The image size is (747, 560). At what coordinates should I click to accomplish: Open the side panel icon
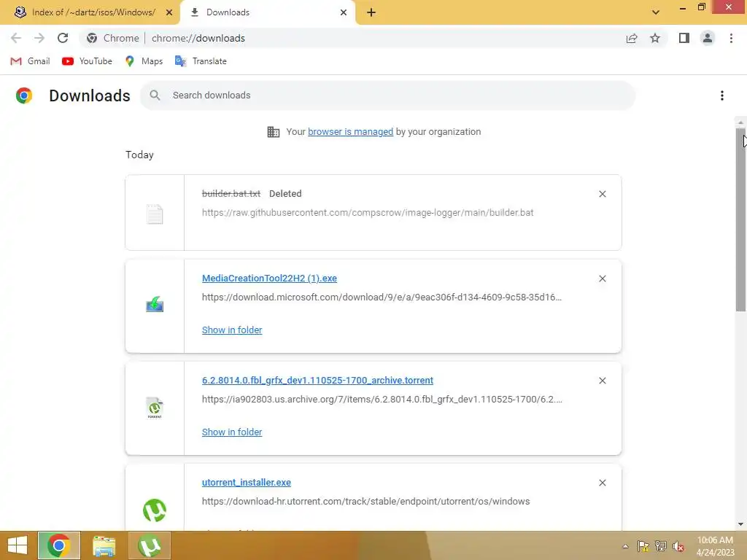tap(684, 38)
